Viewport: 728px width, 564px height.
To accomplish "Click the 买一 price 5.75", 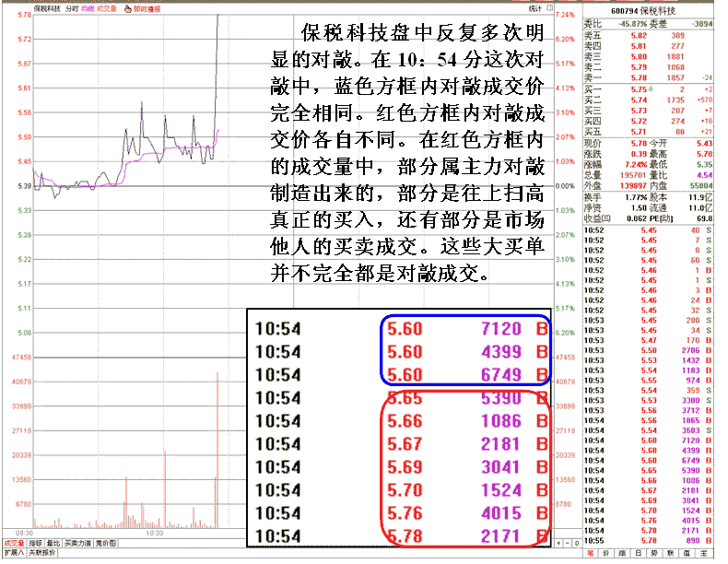I will coord(639,89).
